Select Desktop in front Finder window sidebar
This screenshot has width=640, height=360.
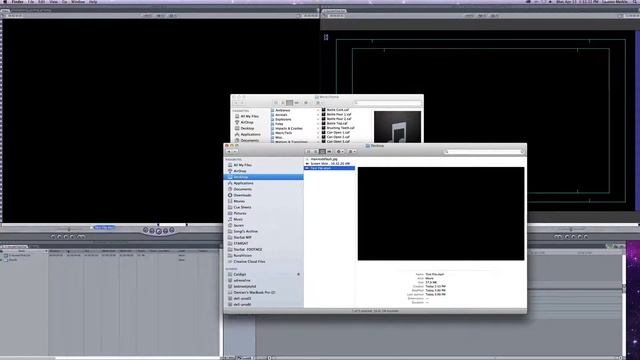tap(264, 177)
